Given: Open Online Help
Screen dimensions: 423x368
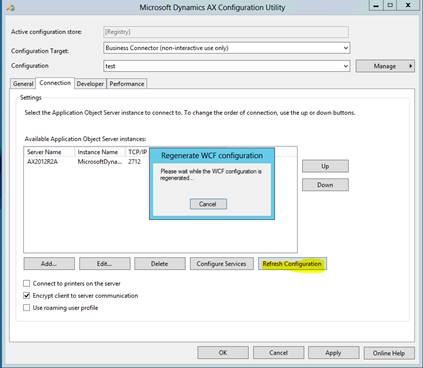Looking at the screenshot, I should tap(389, 353).
